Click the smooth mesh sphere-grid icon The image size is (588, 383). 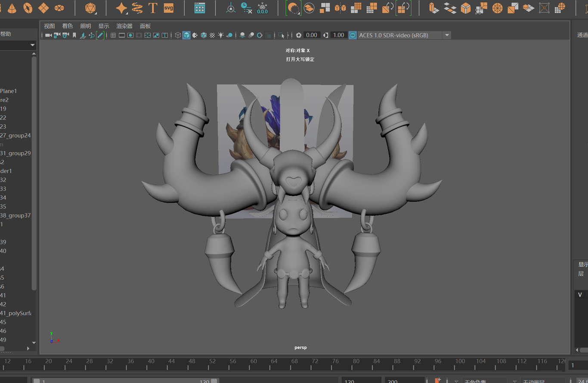pyautogui.click(x=560, y=8)
